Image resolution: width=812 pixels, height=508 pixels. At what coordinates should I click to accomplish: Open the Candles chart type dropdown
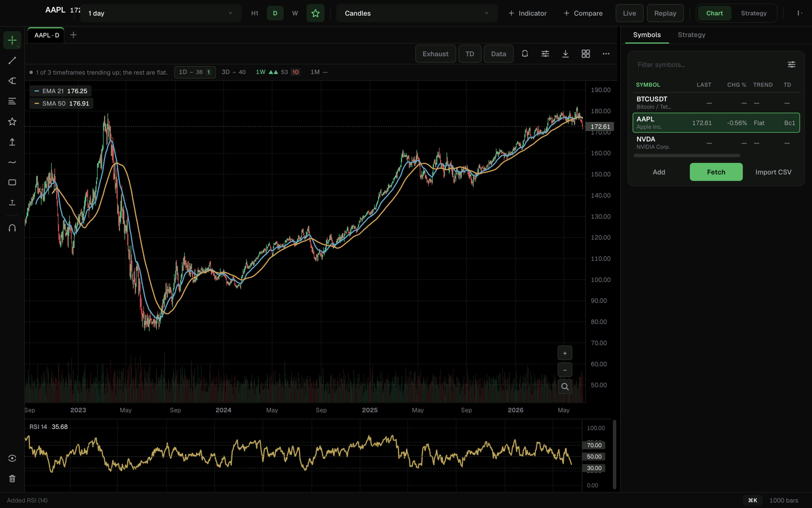pos(417,13)
